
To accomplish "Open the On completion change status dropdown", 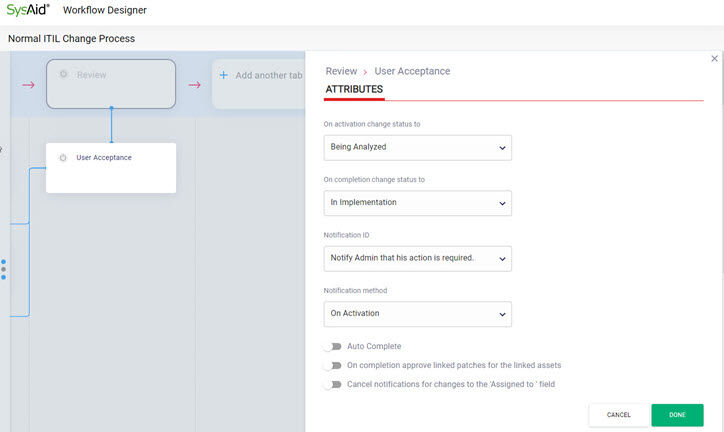I will (x=417, y=203).
